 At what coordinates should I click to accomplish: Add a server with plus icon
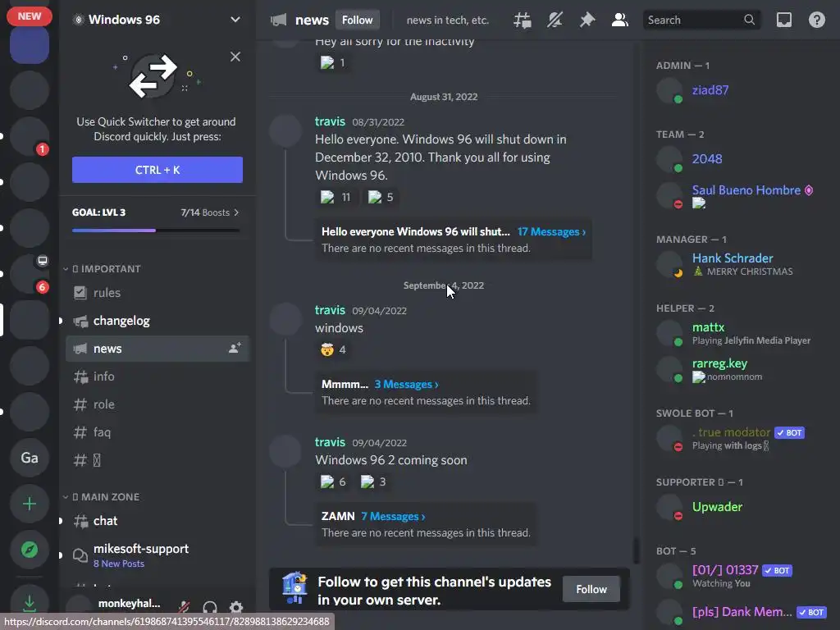tap(30, 504)
